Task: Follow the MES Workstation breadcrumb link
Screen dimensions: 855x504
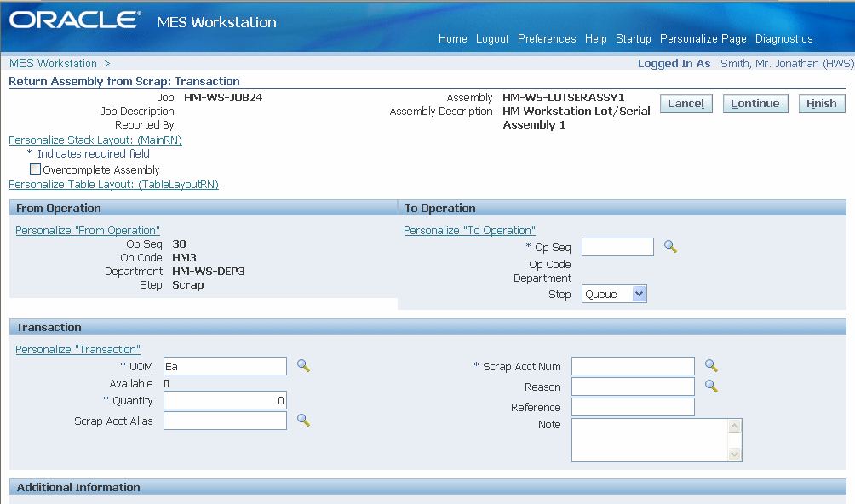Action: click(x=53, y=63)
